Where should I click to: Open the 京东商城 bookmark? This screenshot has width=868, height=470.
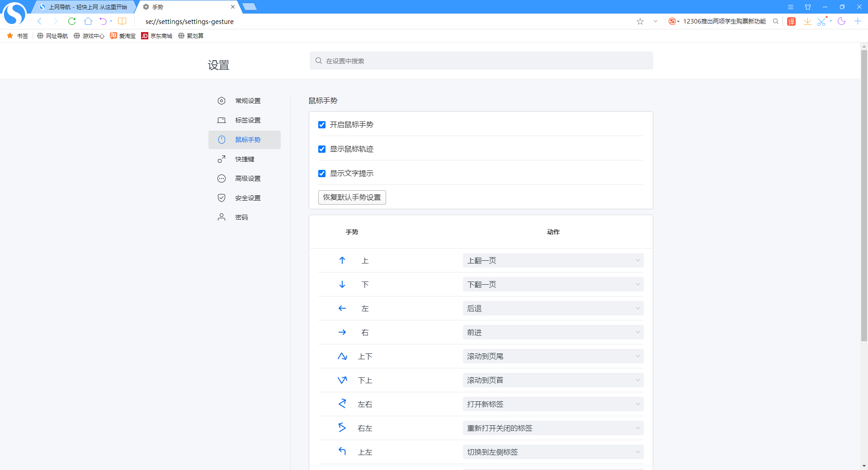click(x=157, y=36)
